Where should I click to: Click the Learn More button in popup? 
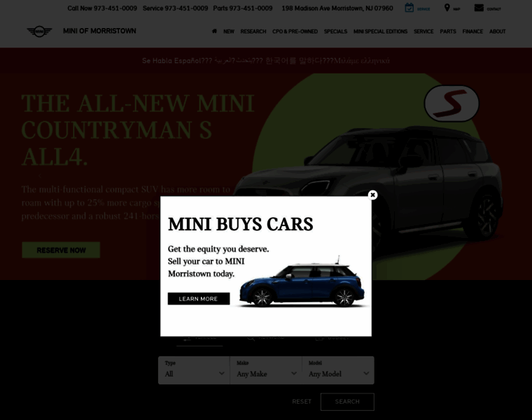pyautogui.click(x=199, y=298)
